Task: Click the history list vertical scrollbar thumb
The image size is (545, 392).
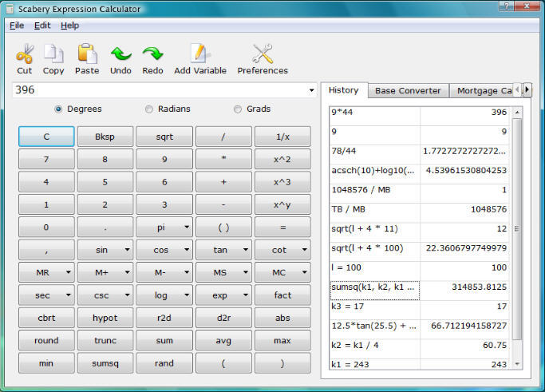Action: [517, 229]
